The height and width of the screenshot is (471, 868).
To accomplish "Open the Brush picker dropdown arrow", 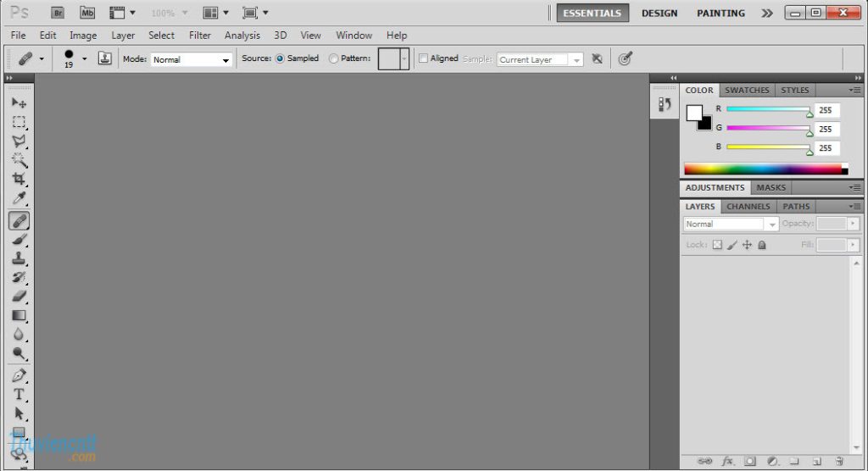I will pos(84,58).
